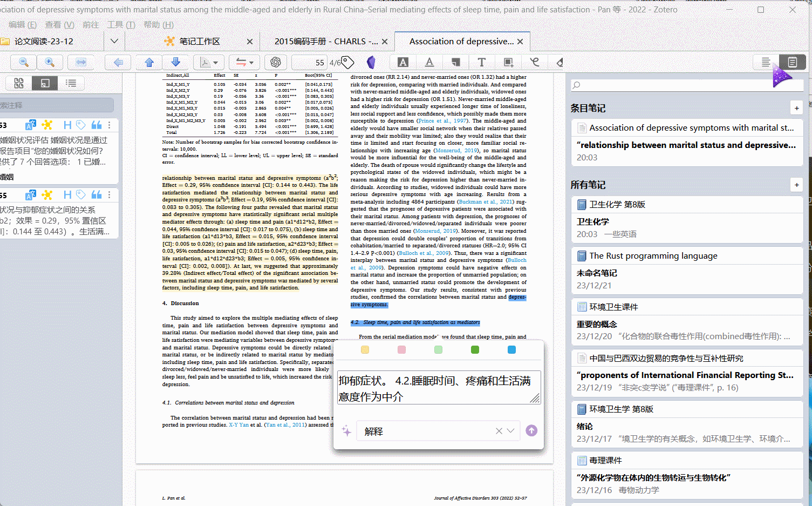812x506 pixels.
Task: Go to next page arrow
Action: pos(175,62)
